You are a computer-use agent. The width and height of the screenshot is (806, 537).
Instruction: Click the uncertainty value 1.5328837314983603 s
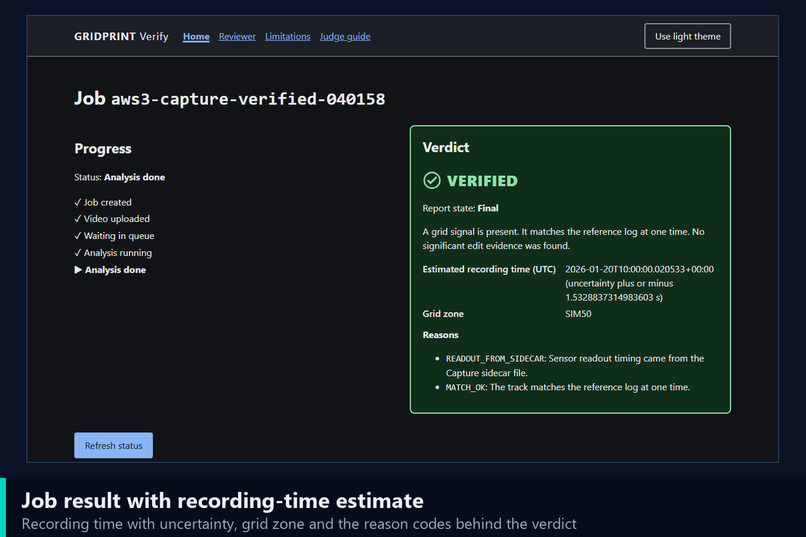(x=614, y=298)
